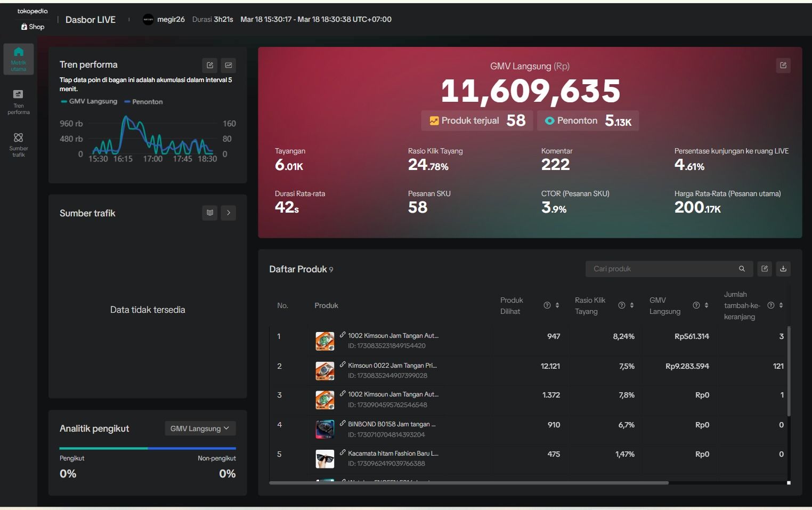Open Sumber trafik sidebar icon
Image resolution: width=812 pixels, height=510 pixels.
click(19, 145)
